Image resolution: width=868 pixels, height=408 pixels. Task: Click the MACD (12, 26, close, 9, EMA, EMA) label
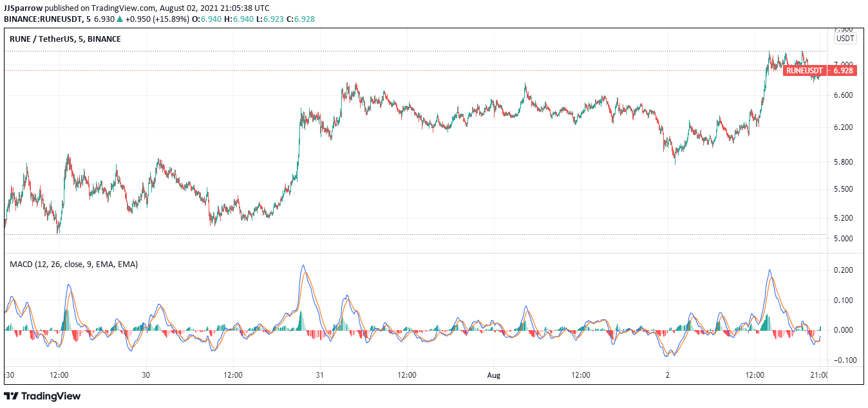[x=73, y=264]
